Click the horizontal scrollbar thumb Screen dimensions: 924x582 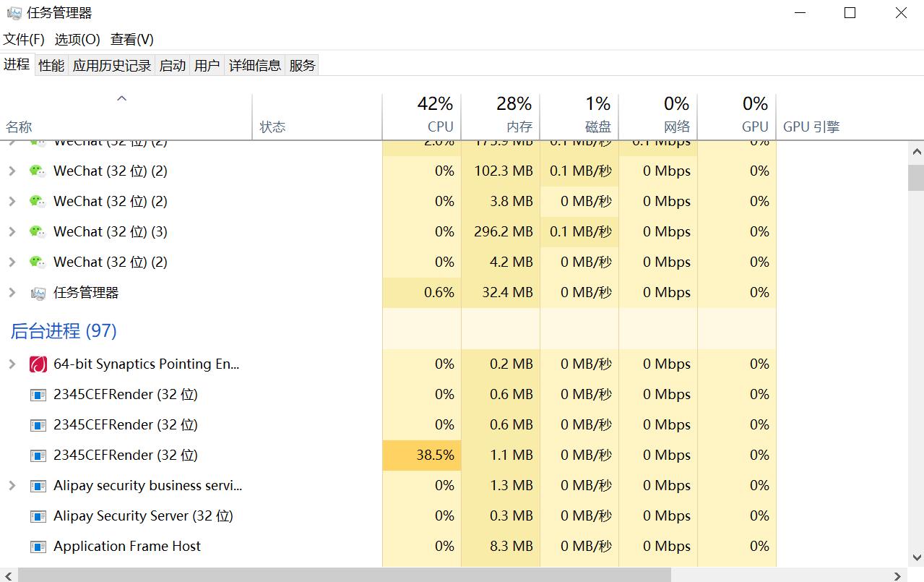345,575
